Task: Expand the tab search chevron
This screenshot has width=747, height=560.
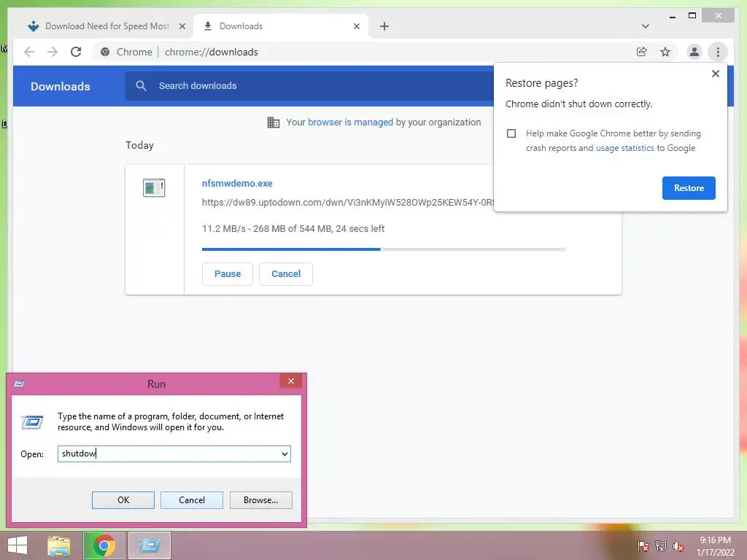Action: coord(645,26)
